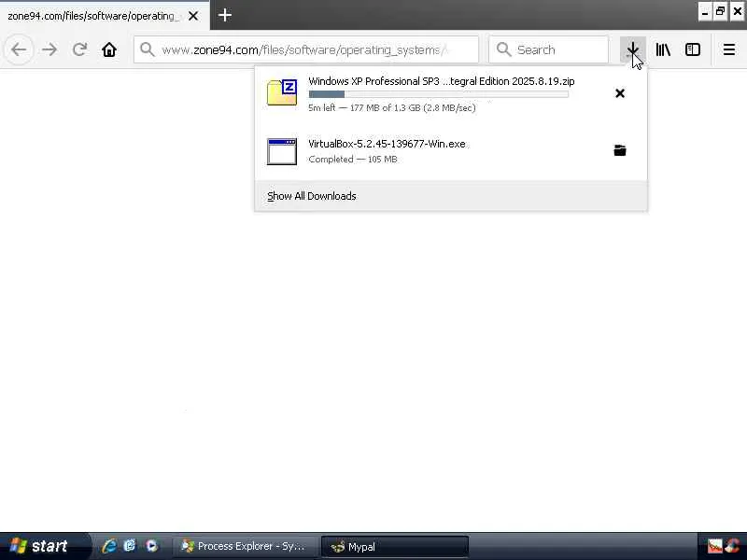Open the Windows start menu
The image size is (747, 560).
44,546
